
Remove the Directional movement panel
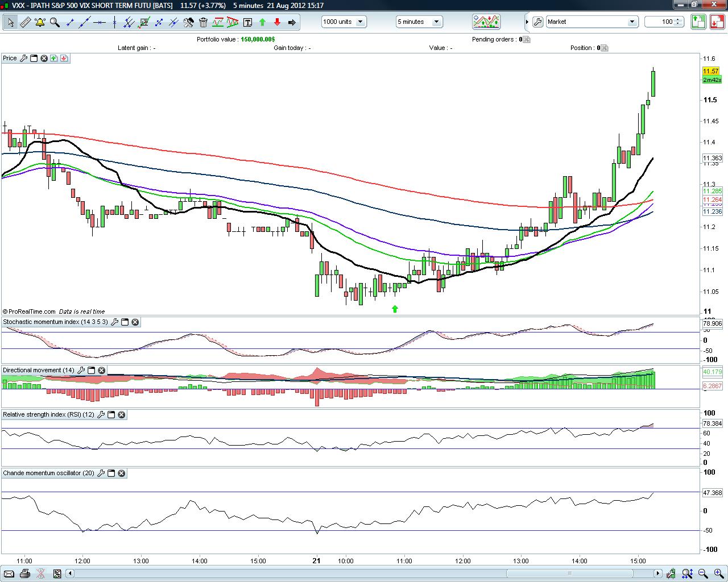pos(101,370)
